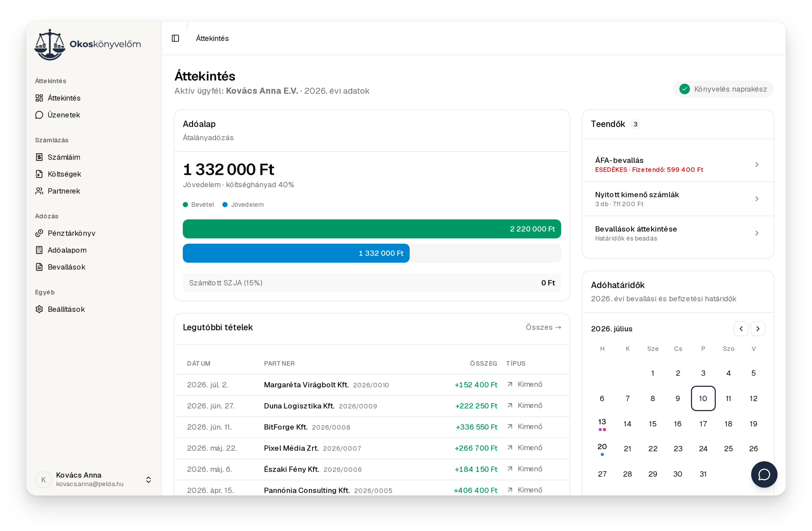Click the Északi Fény Kft. partner name
This screenshot has width=812, height=531.
coord(291,469)
